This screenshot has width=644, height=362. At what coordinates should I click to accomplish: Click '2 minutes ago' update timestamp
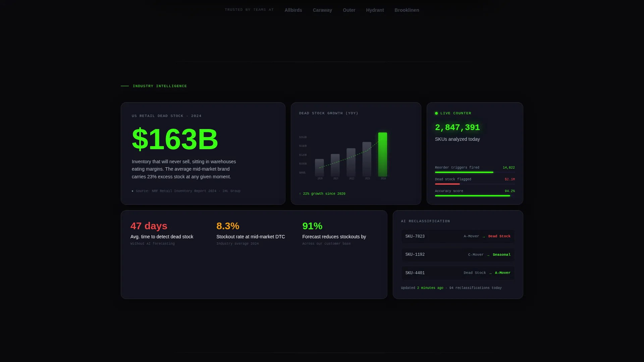(x=430, y=288)
